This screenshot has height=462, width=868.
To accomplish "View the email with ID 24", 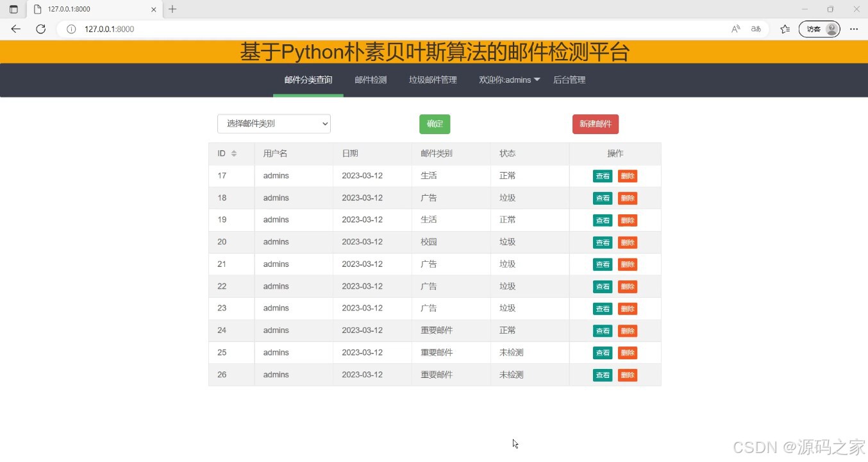I will point(603,331).
